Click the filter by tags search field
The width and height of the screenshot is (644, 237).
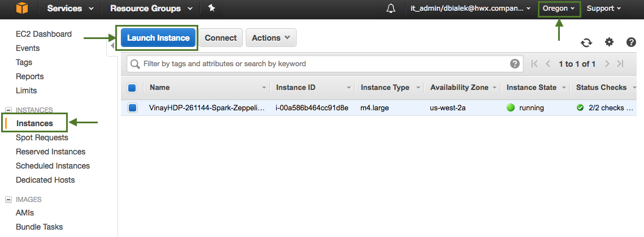point(322,64)
